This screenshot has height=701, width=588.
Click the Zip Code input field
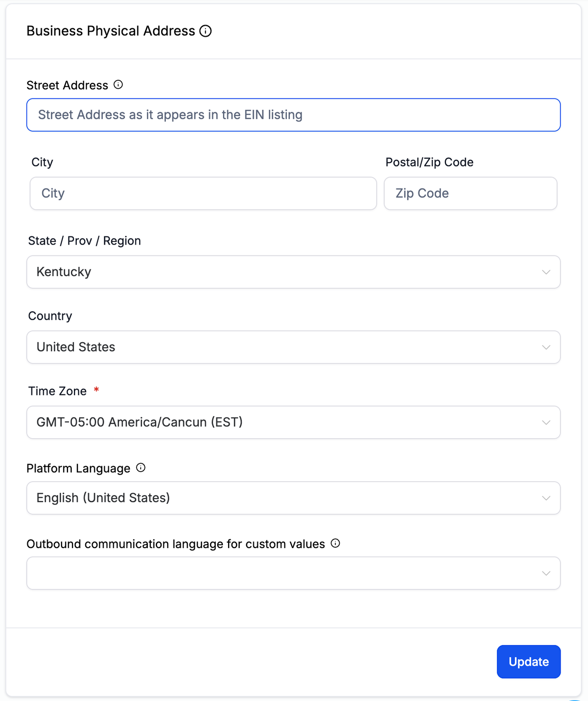[470, 193]
